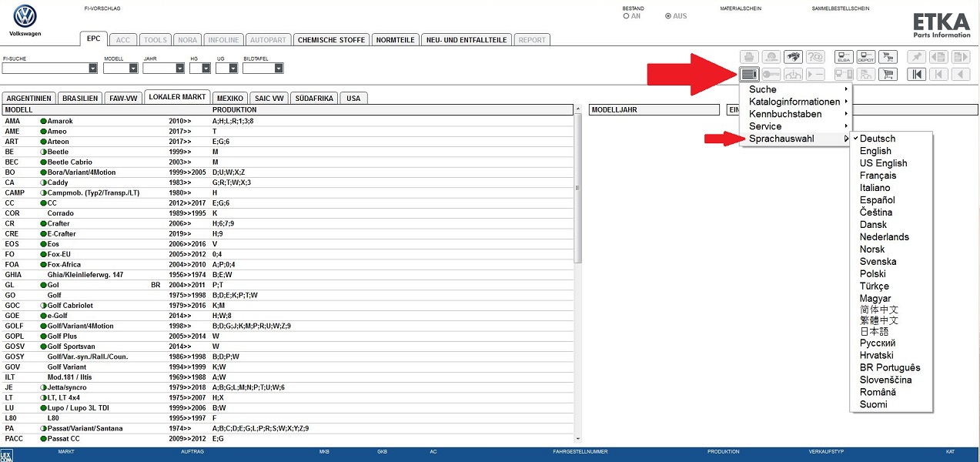Expand the Kennbuchstaben submenu

(x=797, y=114)
